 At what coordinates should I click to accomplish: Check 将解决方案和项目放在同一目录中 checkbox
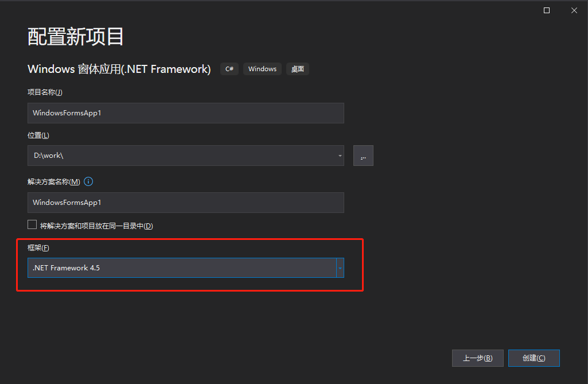pos(32,224)
